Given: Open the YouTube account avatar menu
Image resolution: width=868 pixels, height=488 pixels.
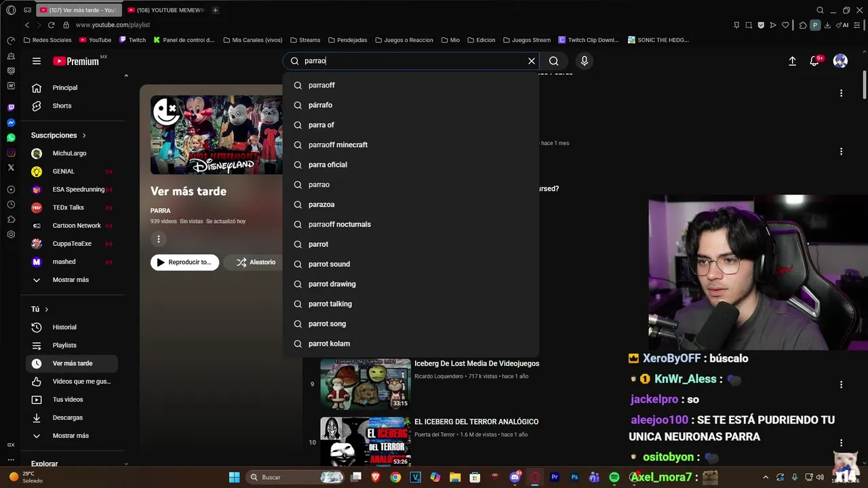Looking at the screenshot, I should [840, 61].
